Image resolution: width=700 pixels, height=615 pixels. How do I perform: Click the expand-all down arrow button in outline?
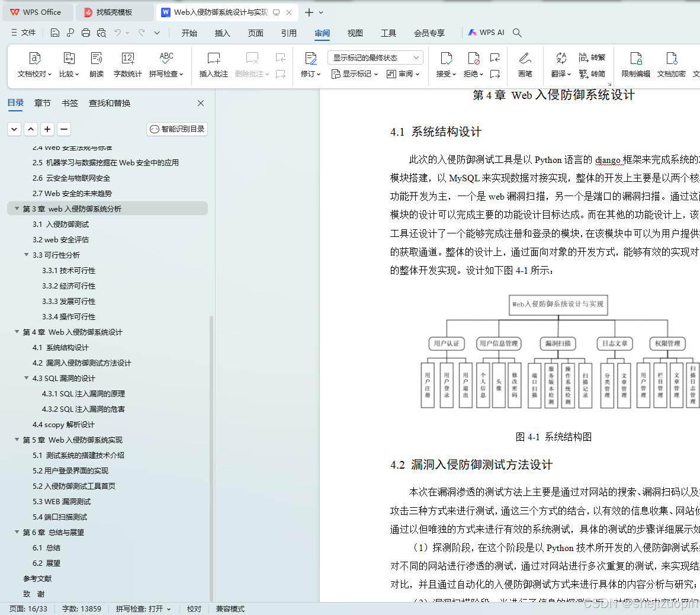pyautogui.click(x=14, y=129)
